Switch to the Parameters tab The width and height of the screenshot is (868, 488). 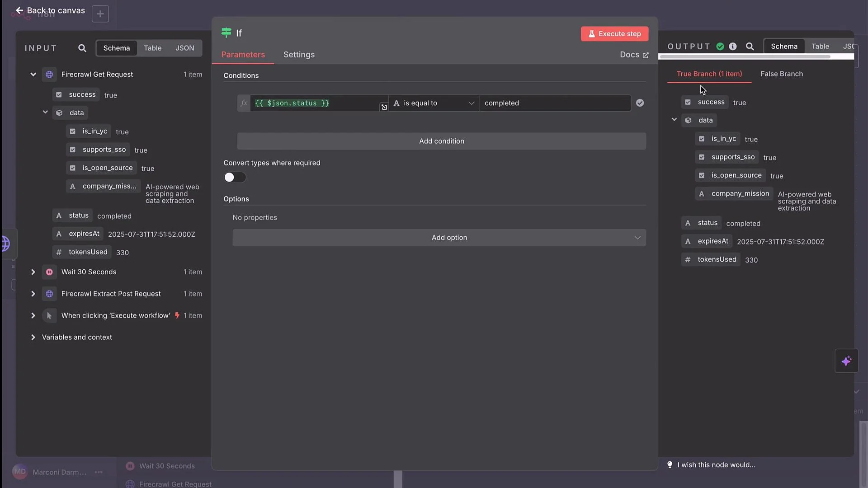[243, 55]
